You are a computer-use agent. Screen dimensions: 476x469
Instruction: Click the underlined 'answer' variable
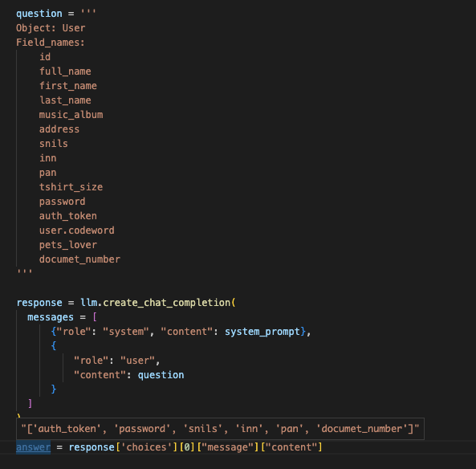(x=34, y=447)
